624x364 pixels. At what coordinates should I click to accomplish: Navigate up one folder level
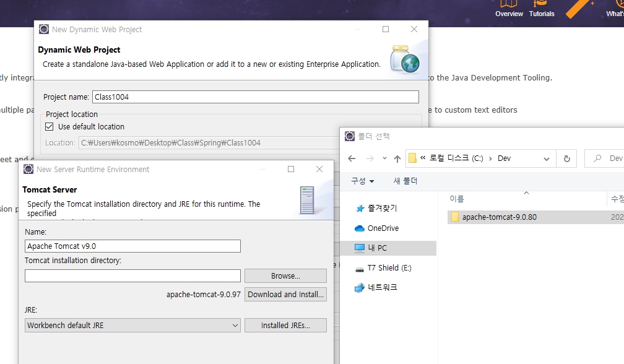[397, 158]
